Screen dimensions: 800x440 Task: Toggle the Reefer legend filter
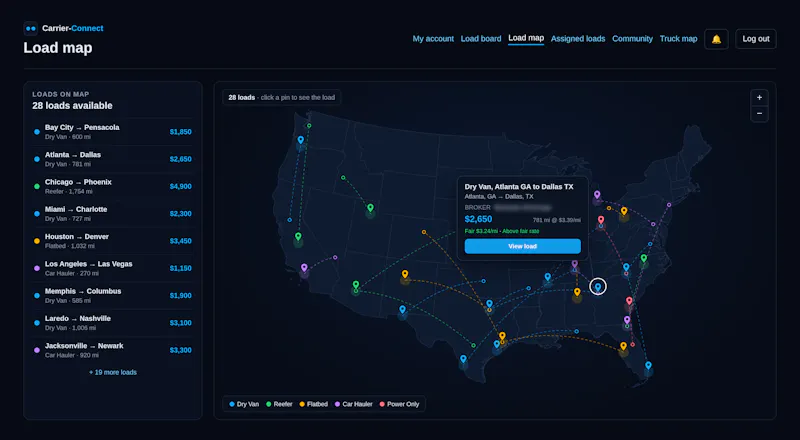pyautogui.click(x=279, y=404)
